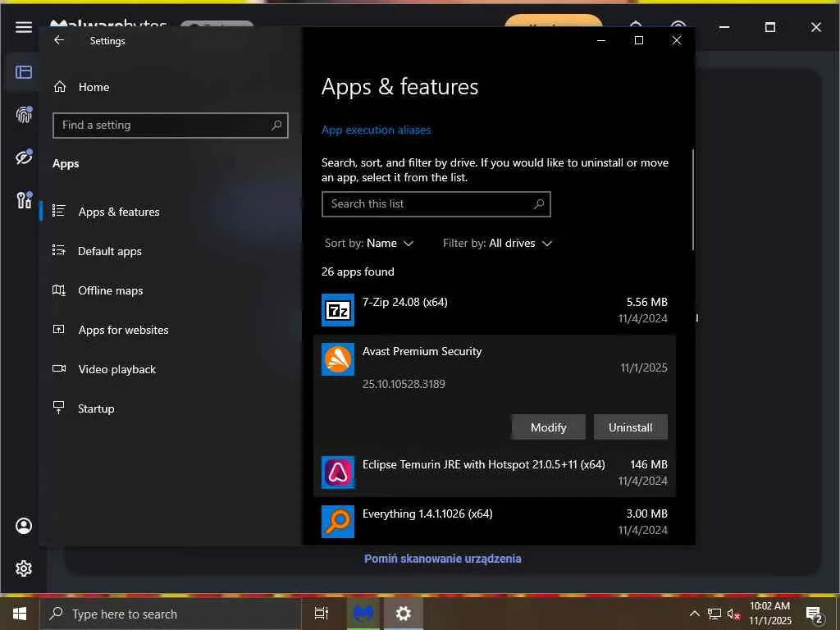The height and width of the screenshot is (630, 840).
Task: Go back in Settings window
Action: [59, 40]
